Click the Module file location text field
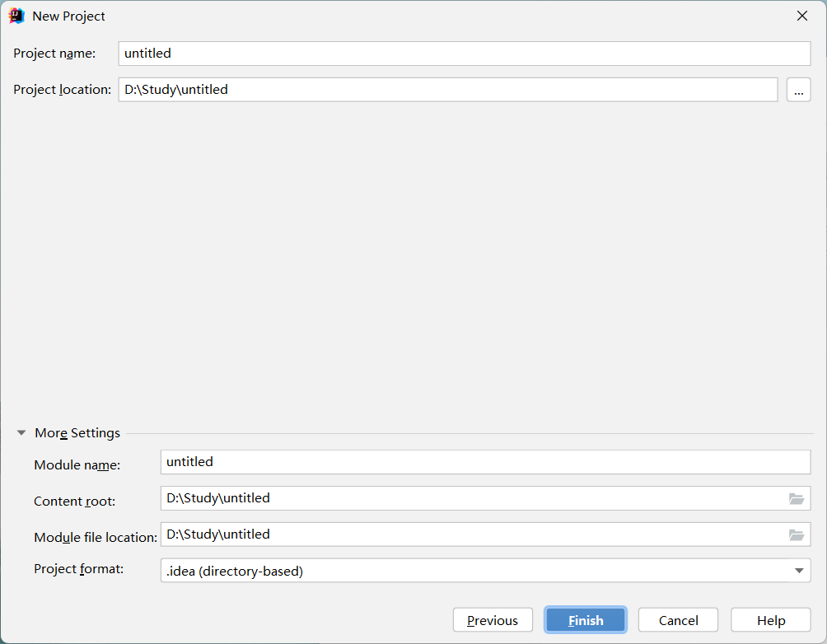827x644 pixels. pos(485,534)
